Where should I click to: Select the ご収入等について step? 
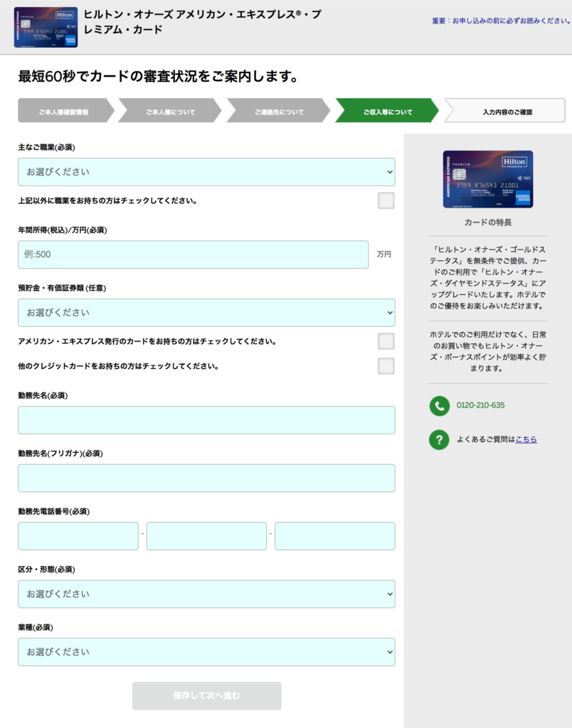point(388,110)
